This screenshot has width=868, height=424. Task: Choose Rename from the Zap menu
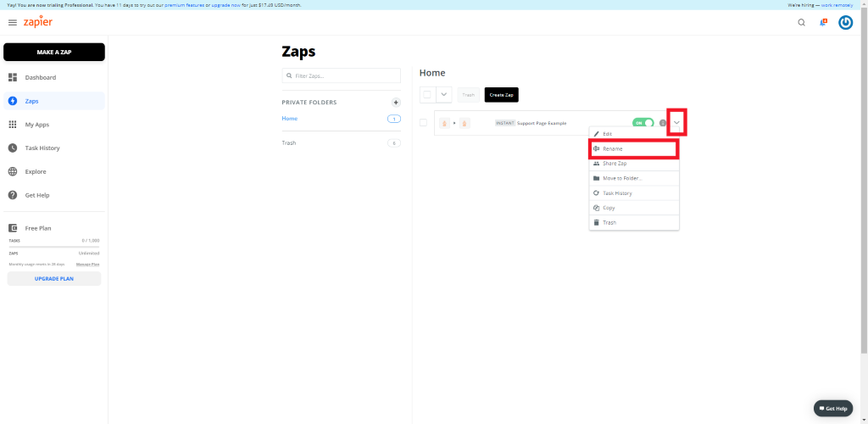[x=634, y=149]
